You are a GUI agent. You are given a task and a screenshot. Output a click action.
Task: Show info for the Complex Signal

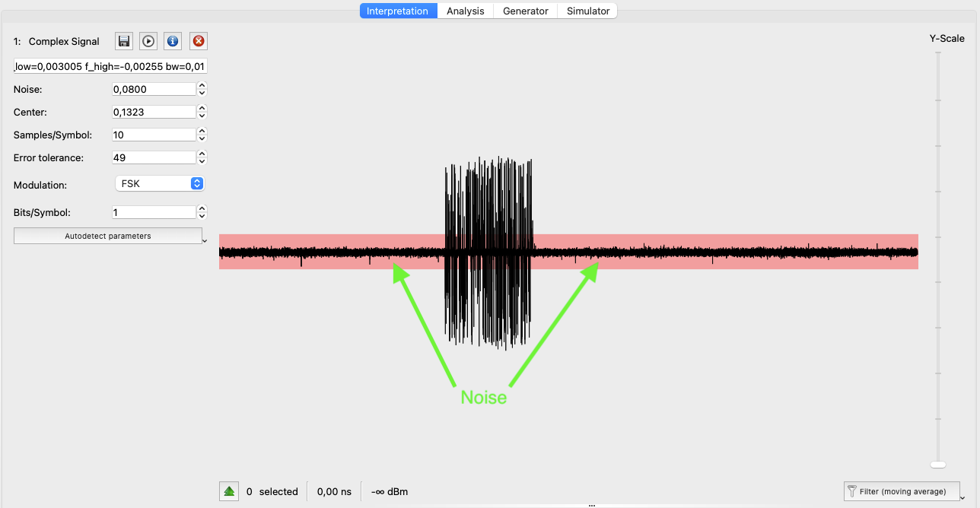[172, 41]
